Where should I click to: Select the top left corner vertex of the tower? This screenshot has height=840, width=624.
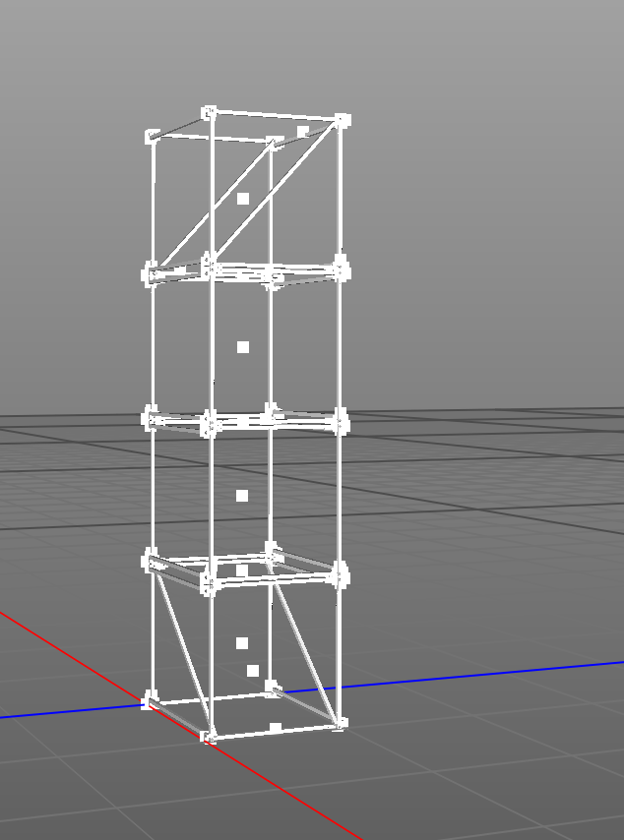click(x=152, y=136)
